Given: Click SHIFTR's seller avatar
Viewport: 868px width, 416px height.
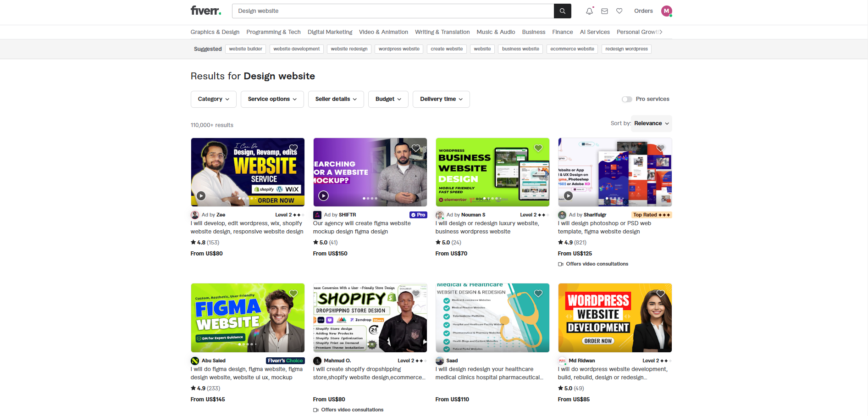Looking at the screenshot, I should pyautogui.click(x=317, y=215).
